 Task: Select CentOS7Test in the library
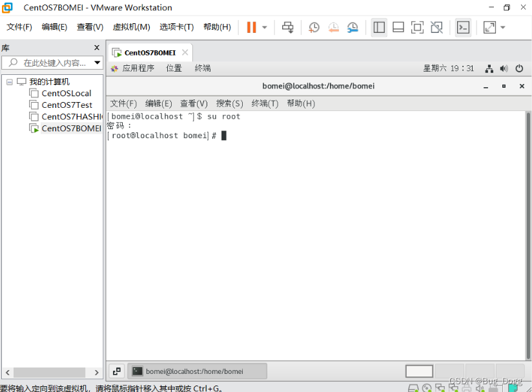[67, 105]
